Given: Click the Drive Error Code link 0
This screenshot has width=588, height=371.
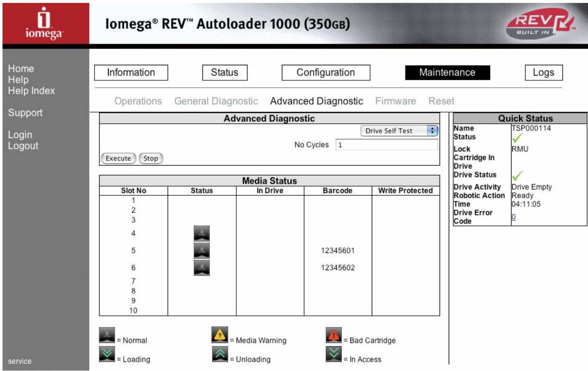Looking at the screenshot, I should 514,217.
